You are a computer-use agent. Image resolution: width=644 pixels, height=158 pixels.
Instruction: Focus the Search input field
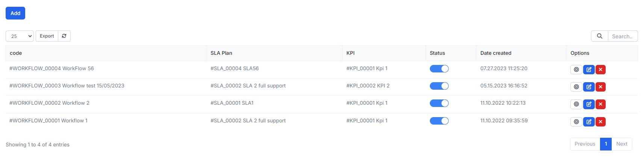pyautogui.click(x=622, y=36)
